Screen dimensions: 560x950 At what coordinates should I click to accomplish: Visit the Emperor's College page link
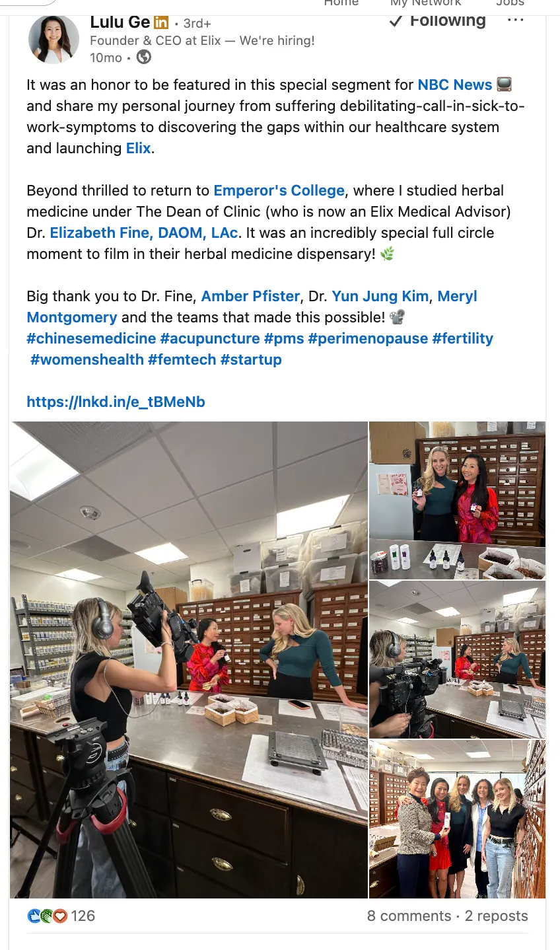279,190
